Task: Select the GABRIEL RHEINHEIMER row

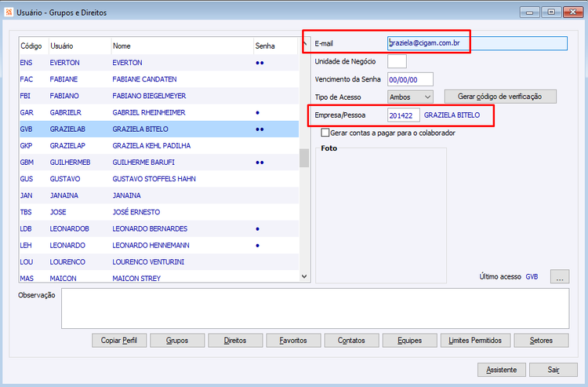Action: [x=159, y=112]
